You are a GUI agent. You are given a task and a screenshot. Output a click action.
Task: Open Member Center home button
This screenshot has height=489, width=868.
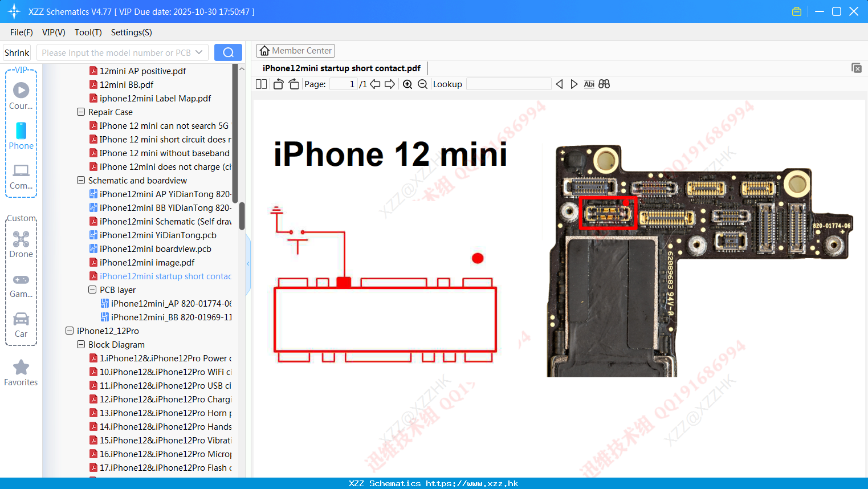pos(295,51)
